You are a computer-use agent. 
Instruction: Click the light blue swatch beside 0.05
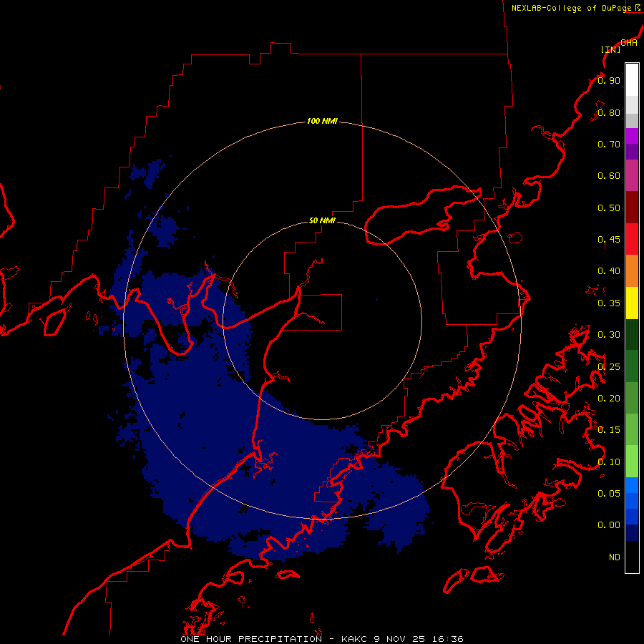point(632,485)
